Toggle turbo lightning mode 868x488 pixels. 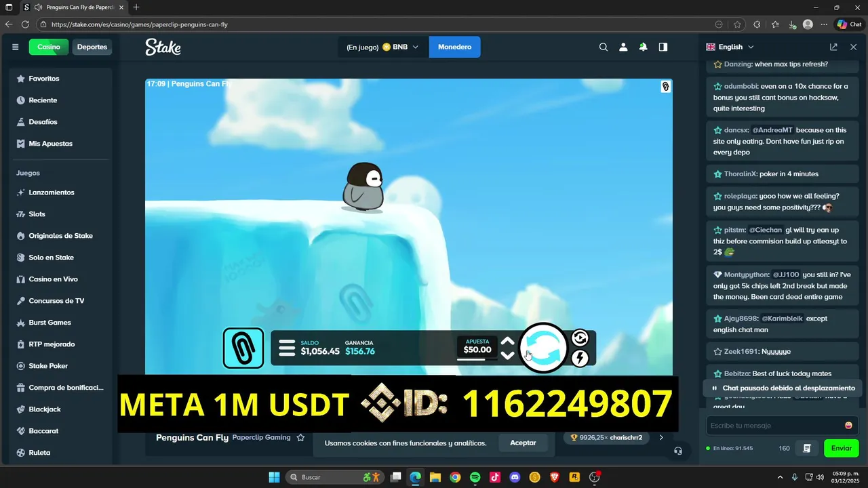pyautogui.click(x=580, y=358)
